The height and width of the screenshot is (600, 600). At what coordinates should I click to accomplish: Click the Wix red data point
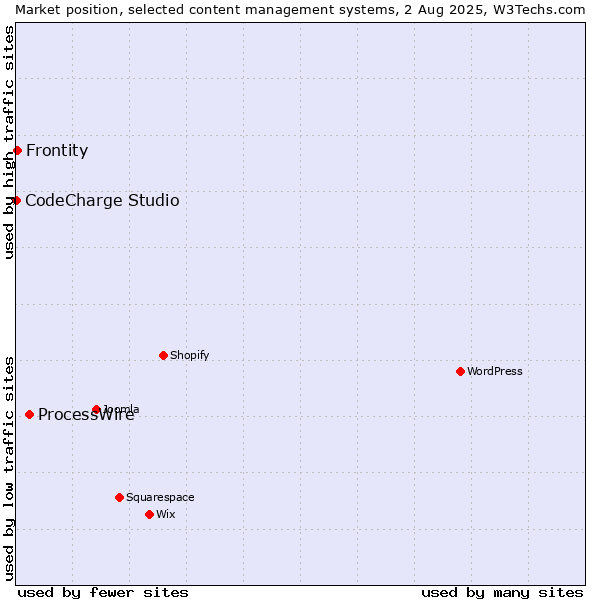[150, 515]
